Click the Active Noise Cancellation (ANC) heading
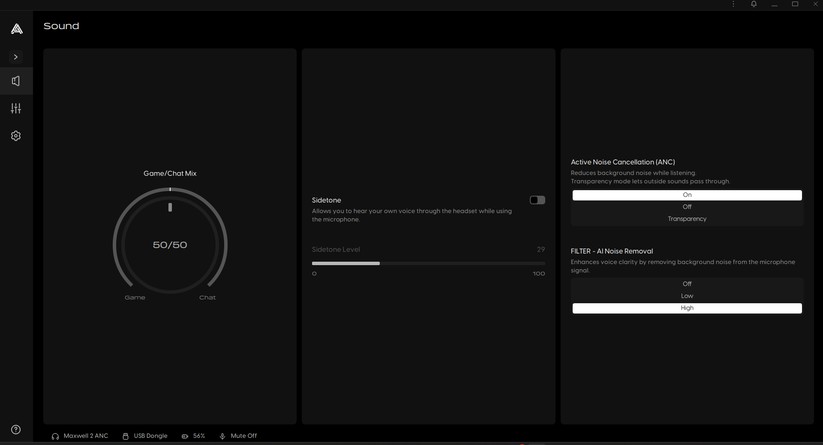Image resolution: width=823 pixels, height=445 pixels. tap(623, 162)
